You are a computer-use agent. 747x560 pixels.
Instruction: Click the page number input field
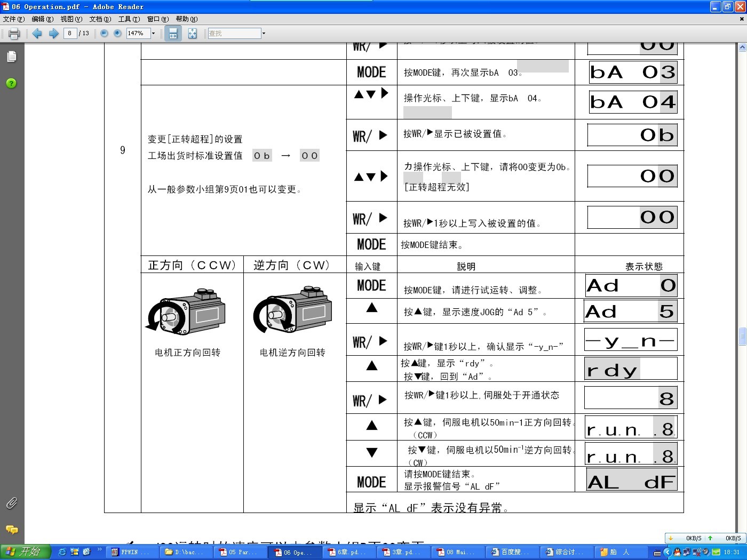(x=70, y=34)
